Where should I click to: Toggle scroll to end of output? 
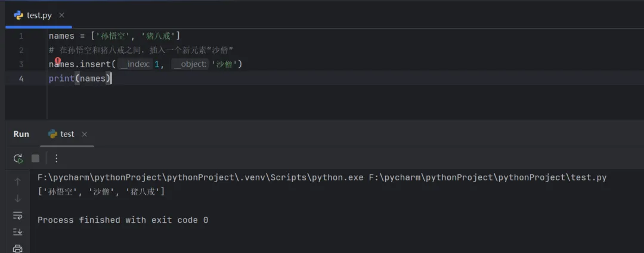(18, 232)
